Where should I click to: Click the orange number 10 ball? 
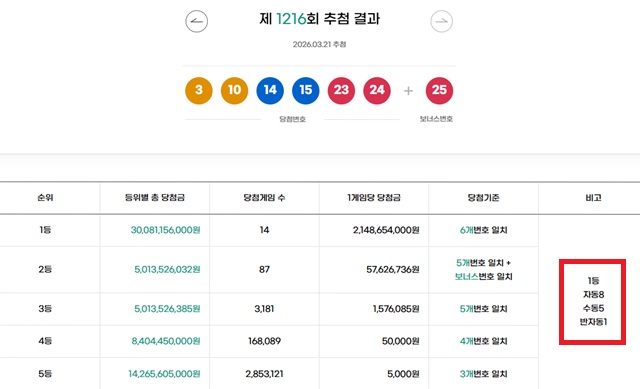(234, 91)
